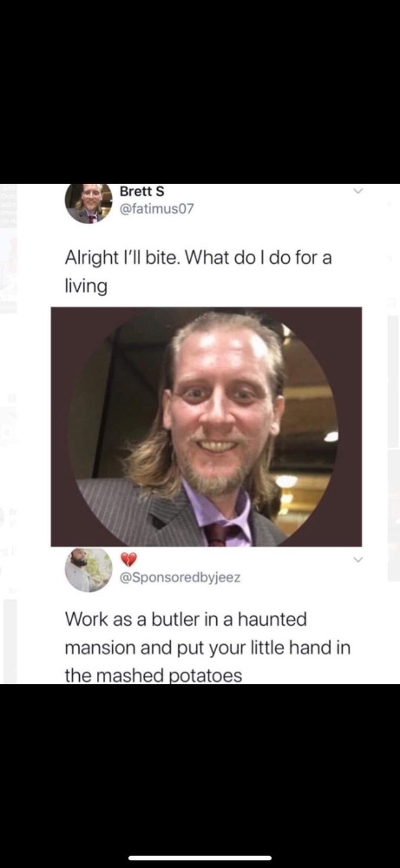The height and width of the screenshot is (868, 400).
Task: Open the @fatimus07 handle
Action: (157, 209)
